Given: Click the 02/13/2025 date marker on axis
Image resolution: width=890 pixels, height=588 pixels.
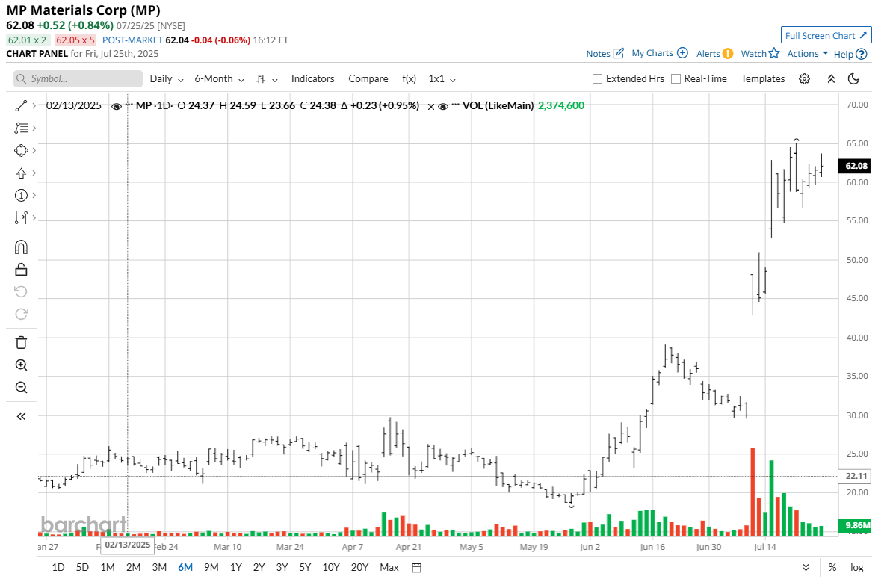Looking at the screenshot, I should click(x=128, y=545).
